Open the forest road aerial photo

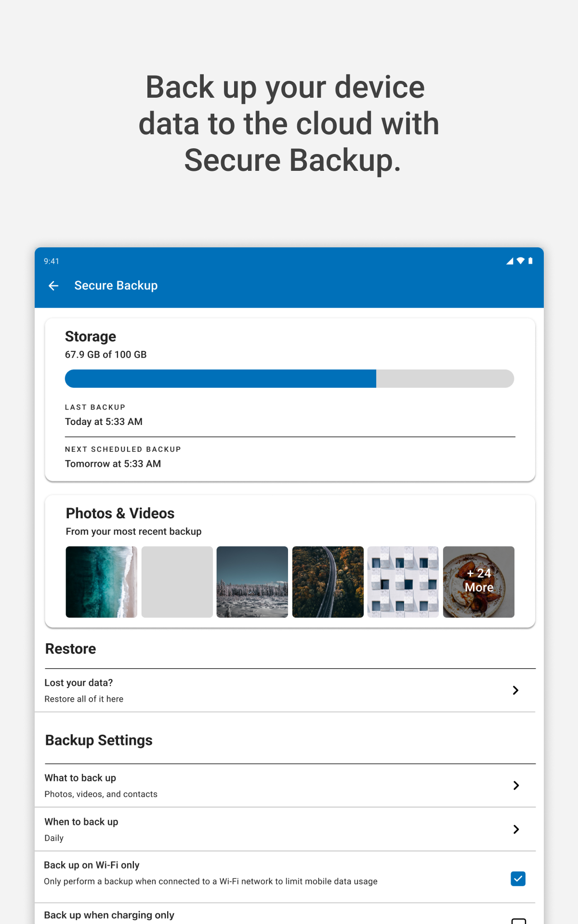pyautogui.click(x=328, y=582)
